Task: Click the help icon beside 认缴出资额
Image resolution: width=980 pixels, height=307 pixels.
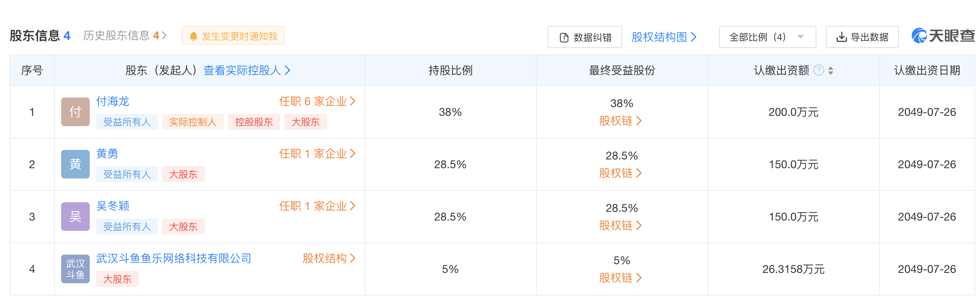Action: [x=819, y=70]
